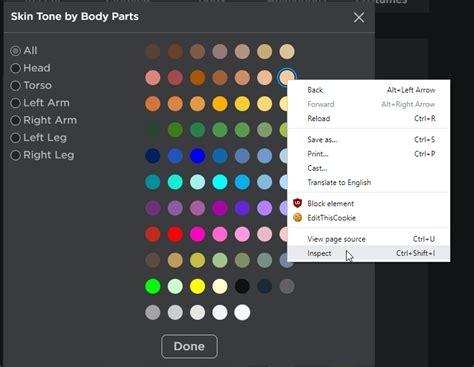Click the uBlock shield icon in context menu
This screenshot has height=367, width=474.
[x=297, y=203]
